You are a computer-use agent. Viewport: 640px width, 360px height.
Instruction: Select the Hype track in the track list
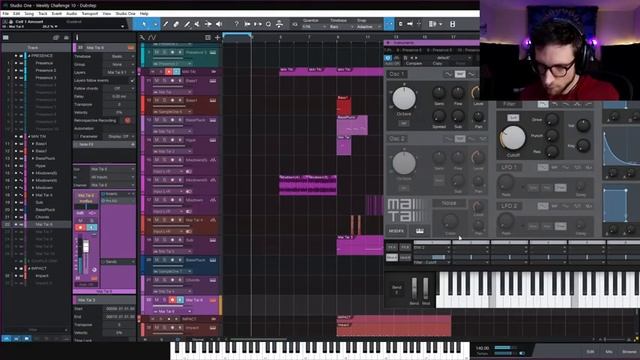click(x=40, y=166)
